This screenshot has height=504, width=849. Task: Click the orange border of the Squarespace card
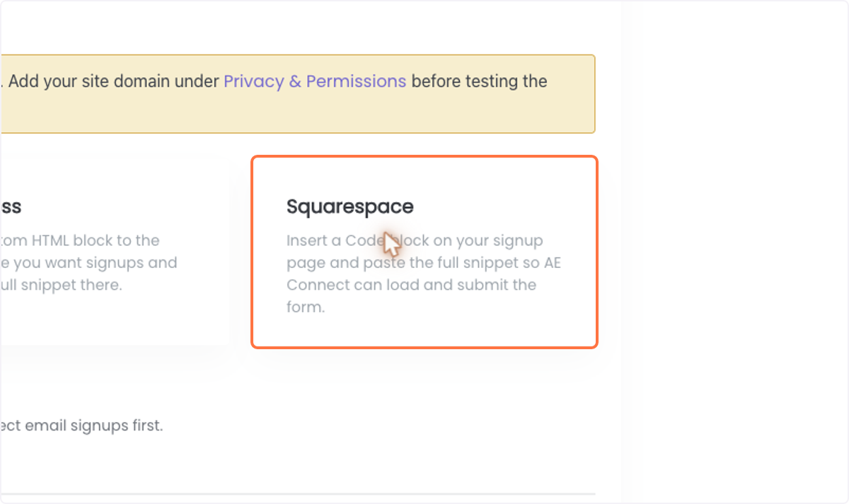424,157
